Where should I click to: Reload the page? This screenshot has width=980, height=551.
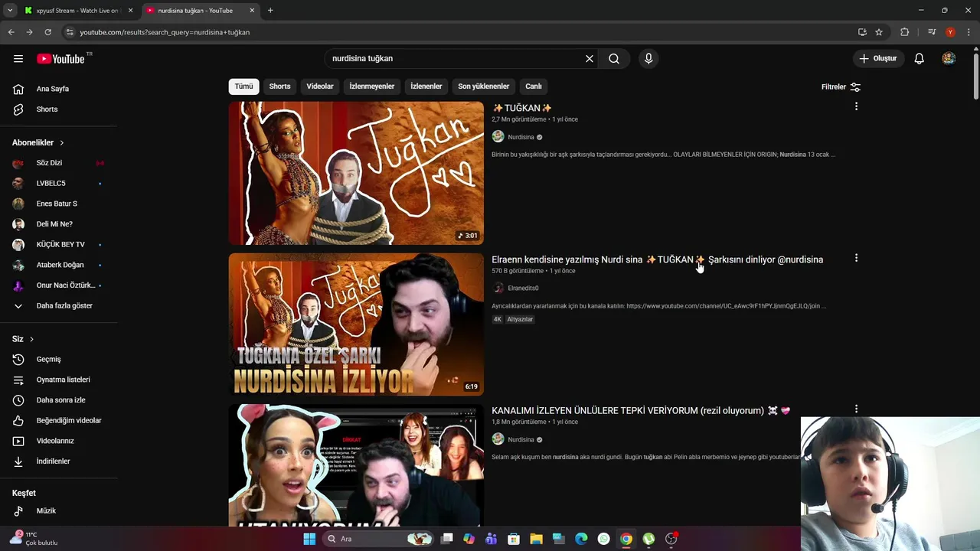click(x=47, y=32)
